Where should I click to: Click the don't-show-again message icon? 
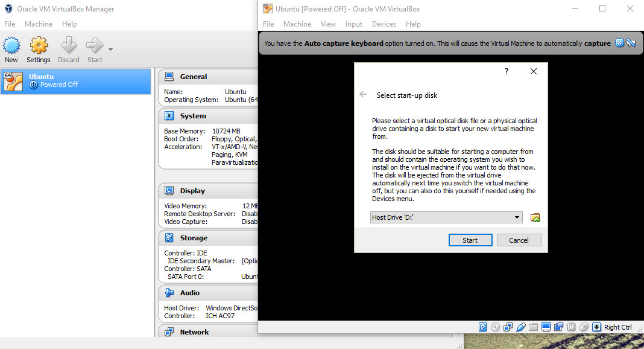point(631,43)
